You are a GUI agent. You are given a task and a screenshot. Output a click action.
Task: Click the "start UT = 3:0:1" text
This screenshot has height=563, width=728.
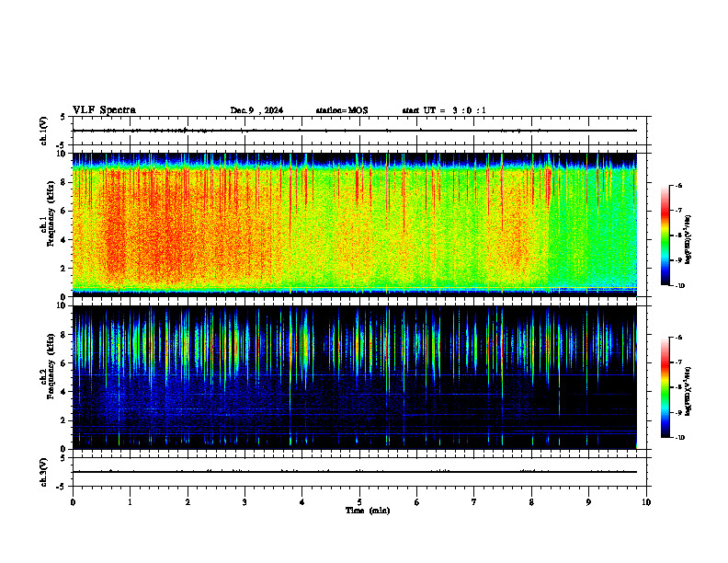coord(444,110)
